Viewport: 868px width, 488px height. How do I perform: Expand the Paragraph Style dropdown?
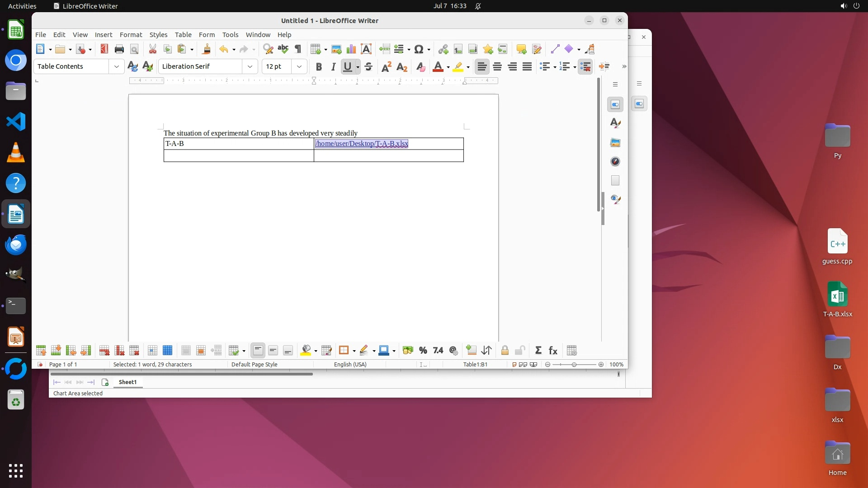click(116, 66)
